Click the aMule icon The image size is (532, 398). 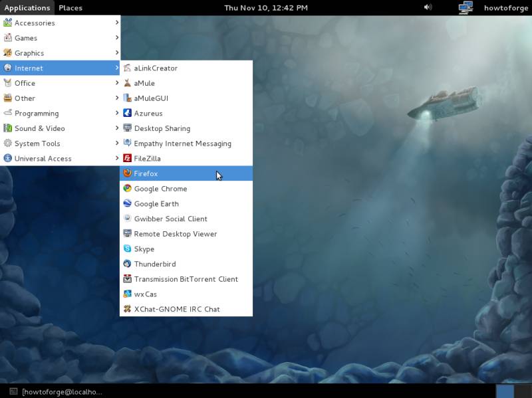pyautogui.click(x=127, y=83)
